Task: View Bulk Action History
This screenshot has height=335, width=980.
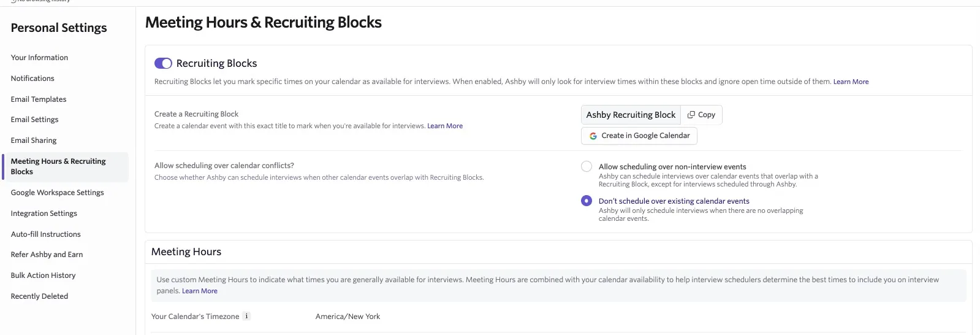Action: [43, 275]
